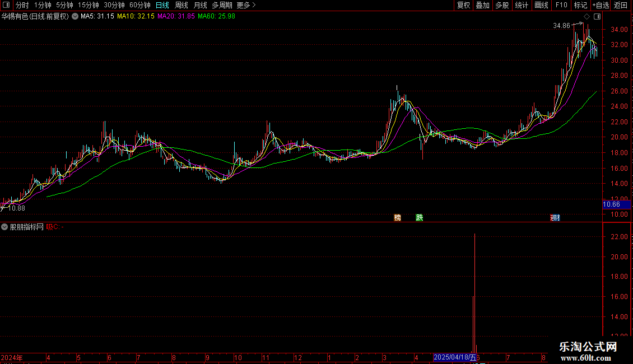Click the MA20: 31.85 label

[176, 16]
